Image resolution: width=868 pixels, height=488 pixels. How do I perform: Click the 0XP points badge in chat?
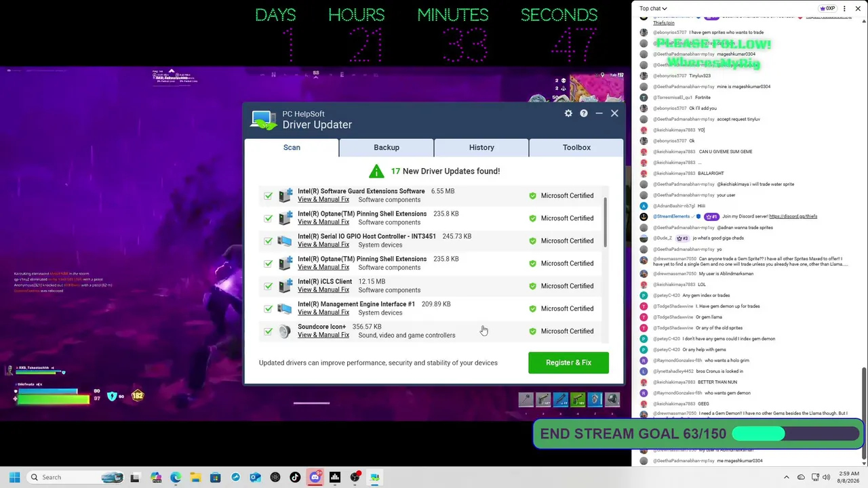click(x=827, y=9)
